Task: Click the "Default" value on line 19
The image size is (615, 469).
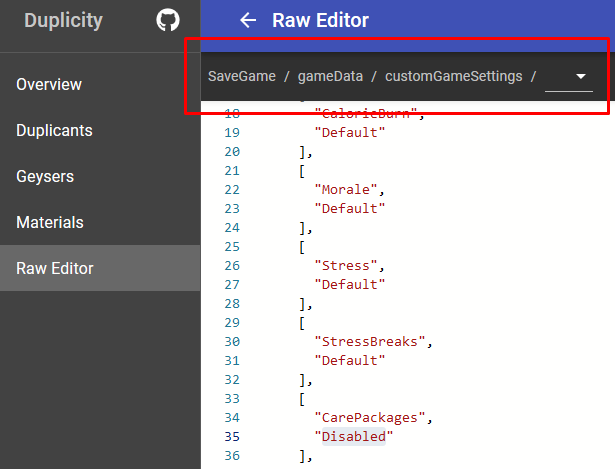Action: [350, 132]
